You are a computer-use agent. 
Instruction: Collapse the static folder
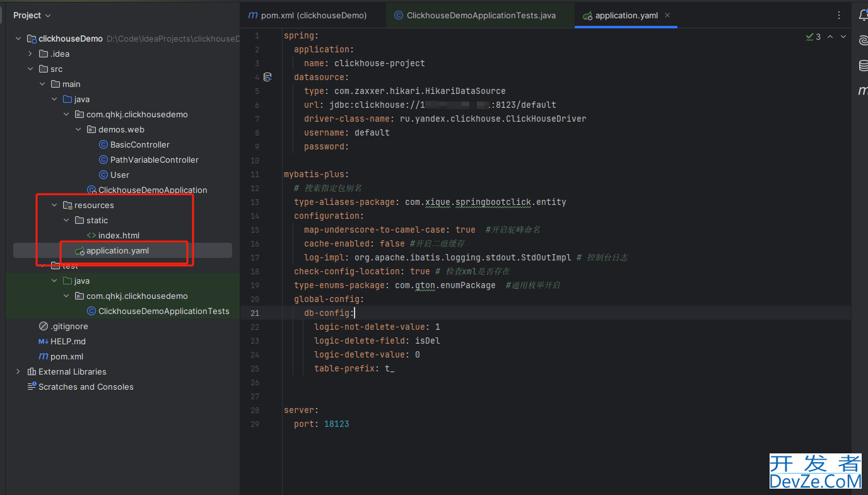point(66,220)
